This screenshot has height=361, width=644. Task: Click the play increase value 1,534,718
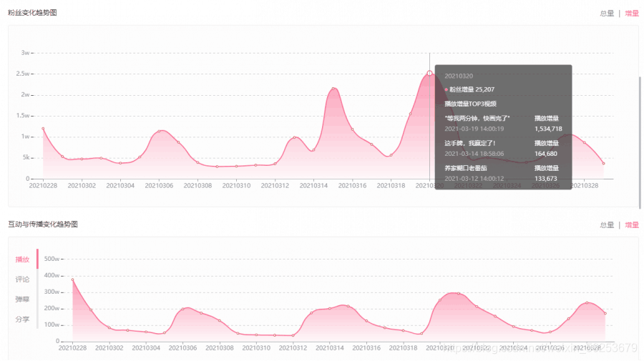548,129
